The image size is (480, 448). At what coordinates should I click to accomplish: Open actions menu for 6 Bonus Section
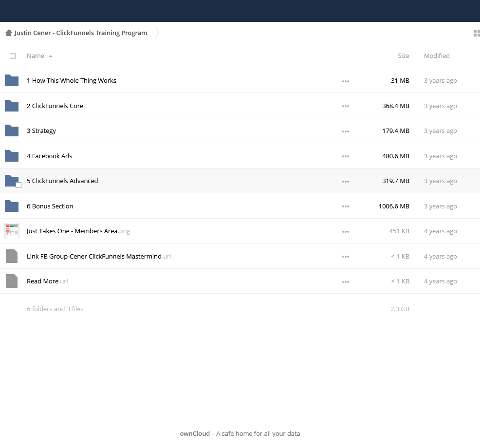click(346, 206)
